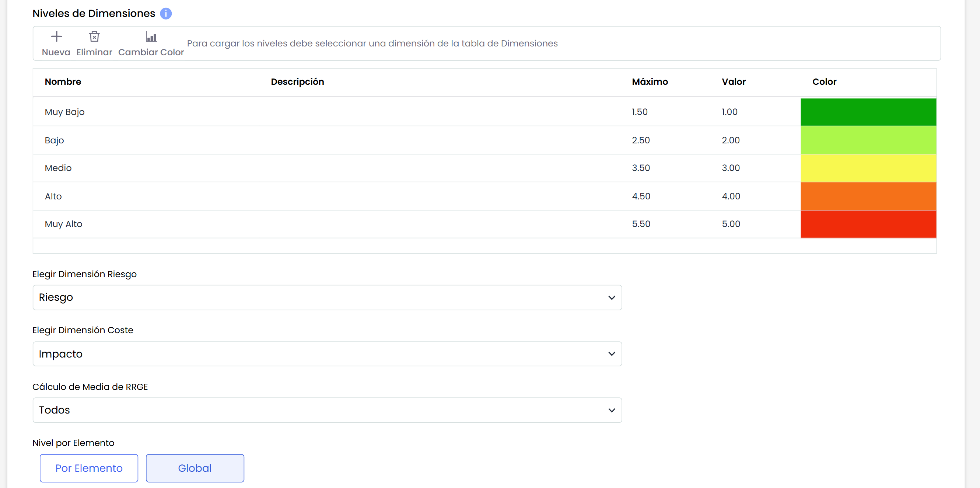Click the light green Bajo color swatch

868,140
